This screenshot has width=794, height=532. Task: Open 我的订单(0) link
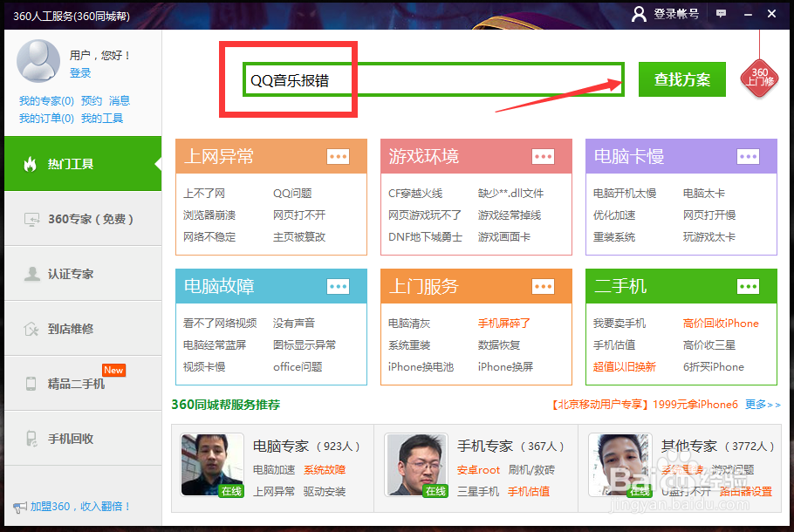(46, 119)
